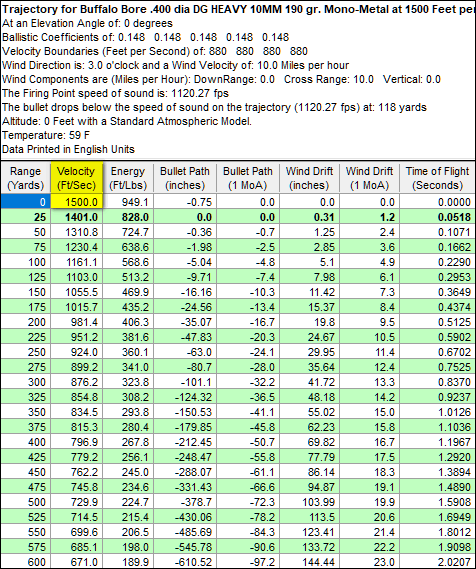Select the highlighted 1500.0 velocity cell
Image resolution: width=476 pixels, height=569 pixels.
pos(77,201)
